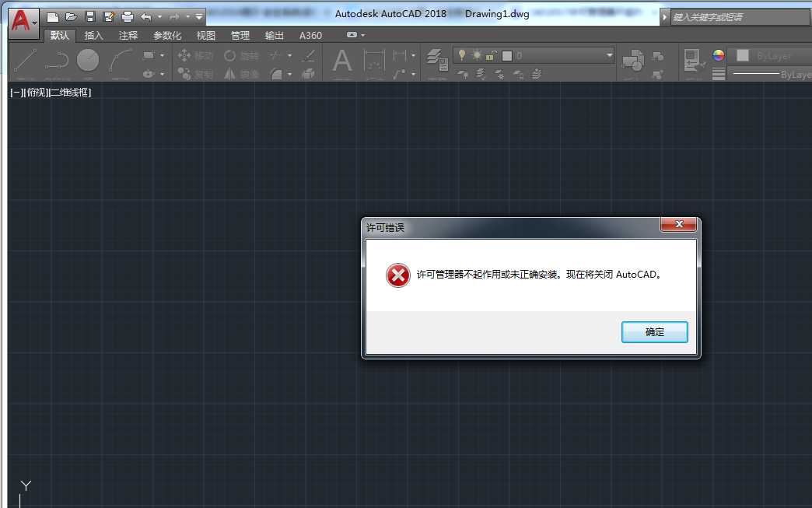Select the Polyline tool
Image resolution: width=812 pixels, height=508 pixels.
[x=57, y=61]
